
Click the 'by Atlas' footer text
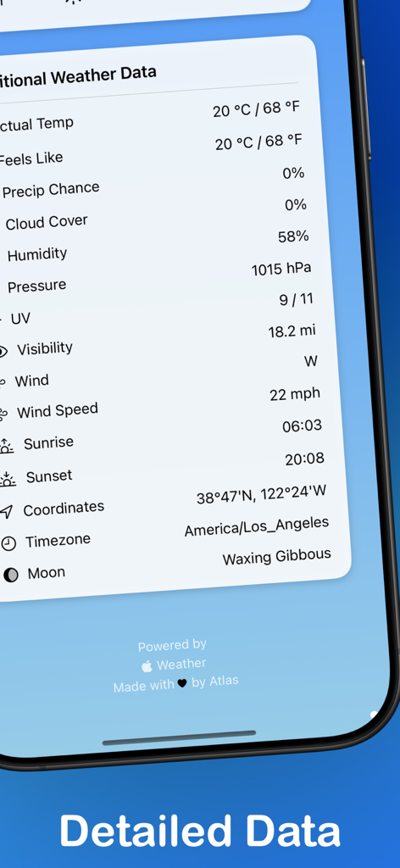(x=215, y=681)
